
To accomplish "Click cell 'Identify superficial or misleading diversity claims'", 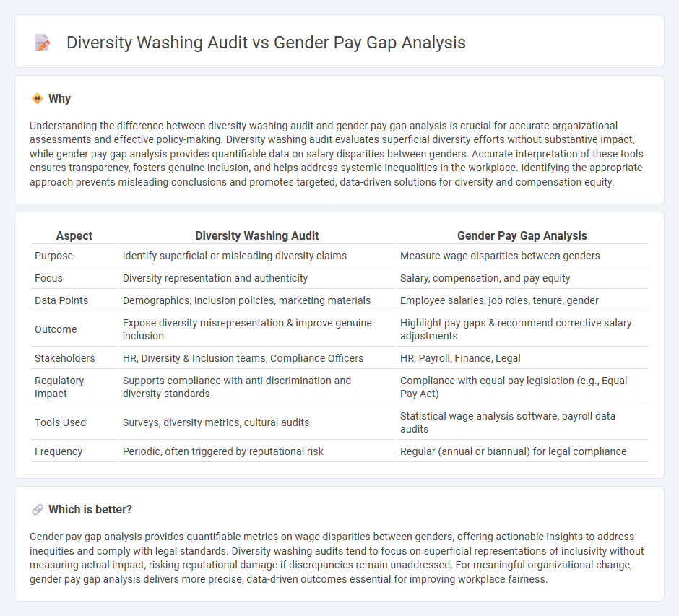I will [256, 256].
